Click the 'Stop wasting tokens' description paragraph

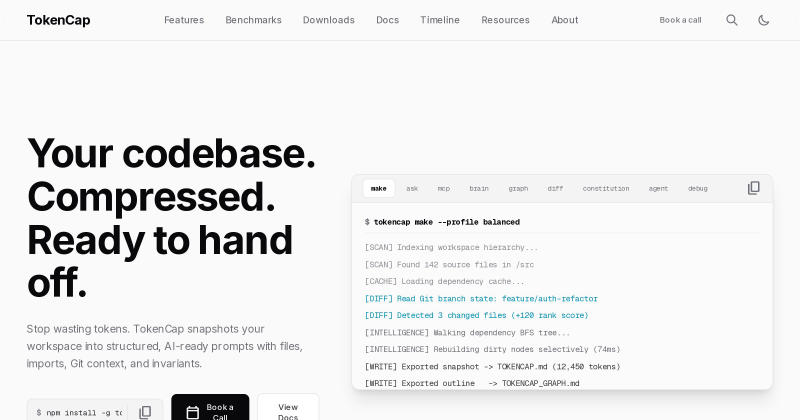click(165, 346)
